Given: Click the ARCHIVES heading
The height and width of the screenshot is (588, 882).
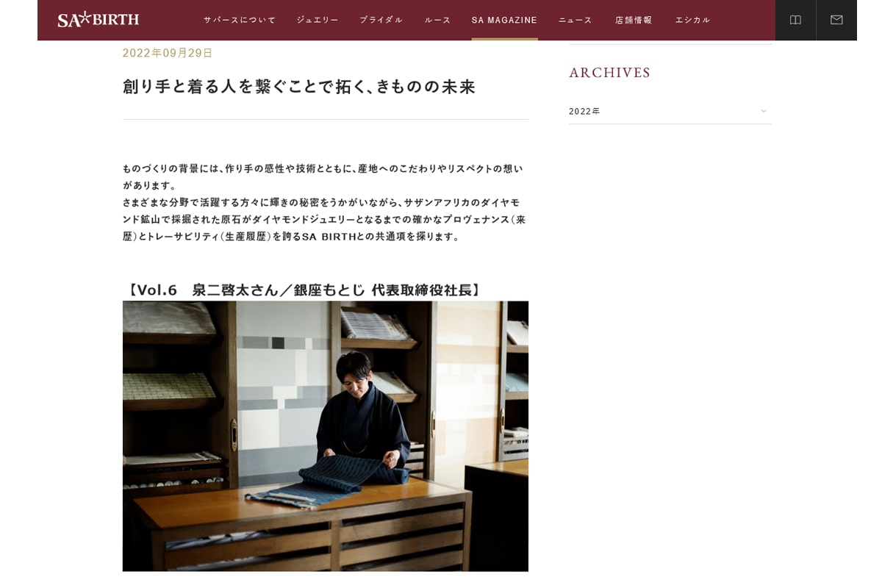Looking at the screenshot, I should pos(610,73).
